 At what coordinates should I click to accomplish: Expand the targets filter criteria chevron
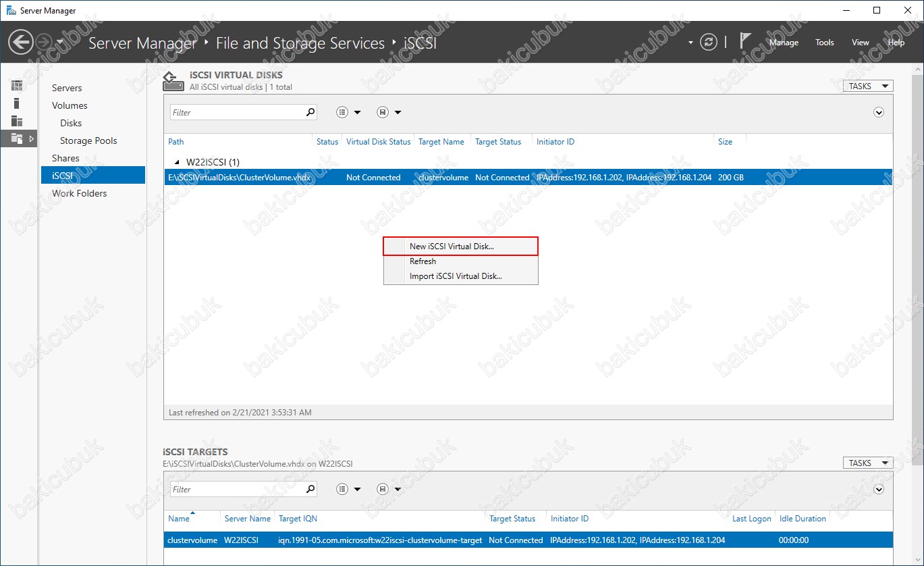point(879,489)
